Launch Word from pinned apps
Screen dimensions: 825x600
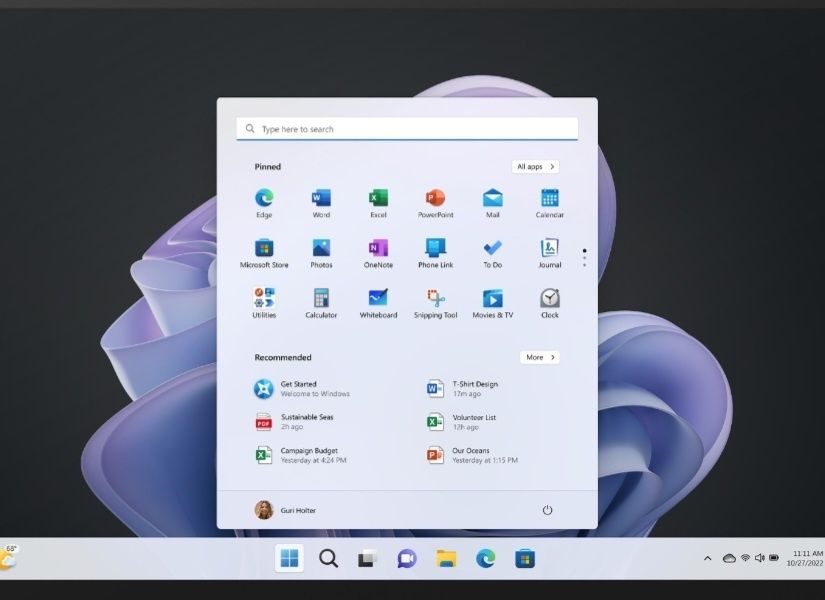(321, 203)
